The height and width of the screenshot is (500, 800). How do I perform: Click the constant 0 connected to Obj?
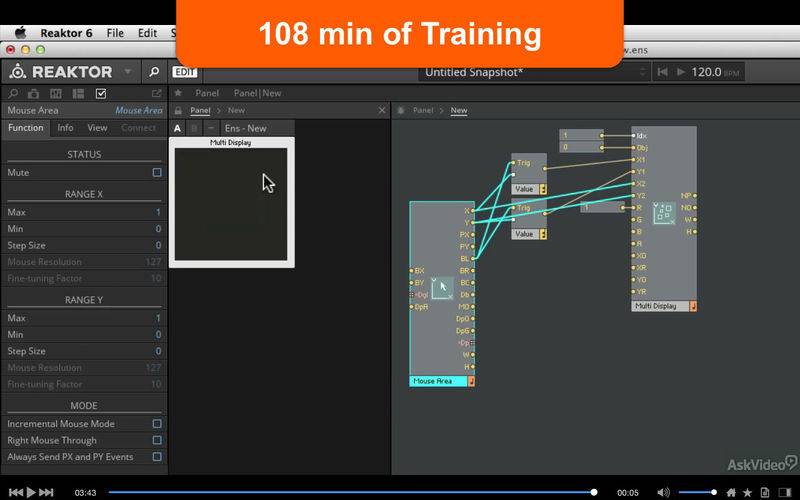pos(581,147)
